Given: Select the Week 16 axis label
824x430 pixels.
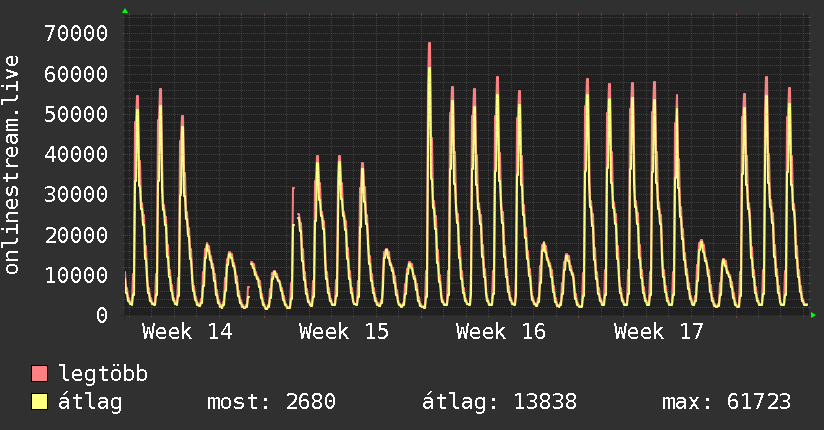Looking at the screenshot, I should coord(500,331).
